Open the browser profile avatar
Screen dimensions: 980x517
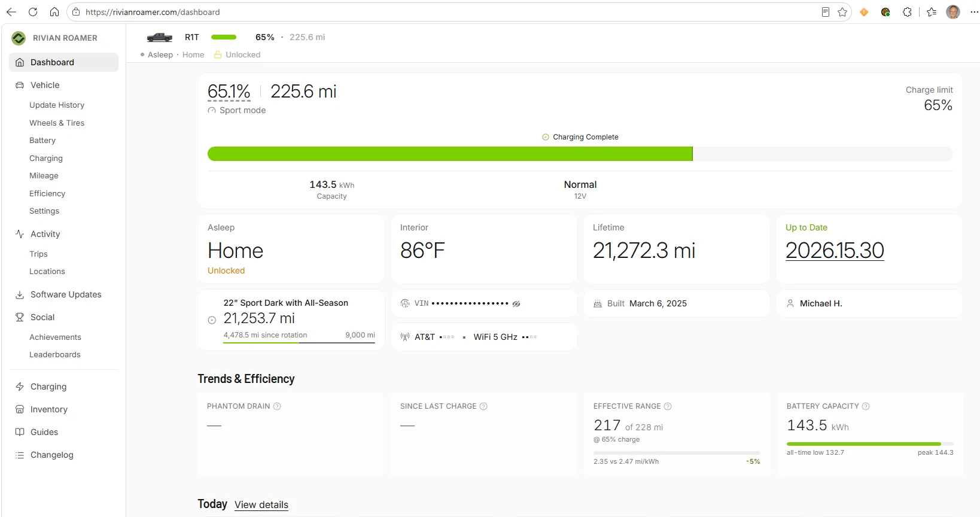click(953, 12)
